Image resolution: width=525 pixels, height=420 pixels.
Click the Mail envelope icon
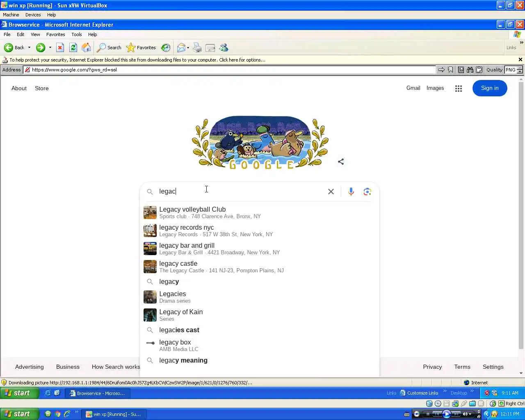tap(181, 48)
